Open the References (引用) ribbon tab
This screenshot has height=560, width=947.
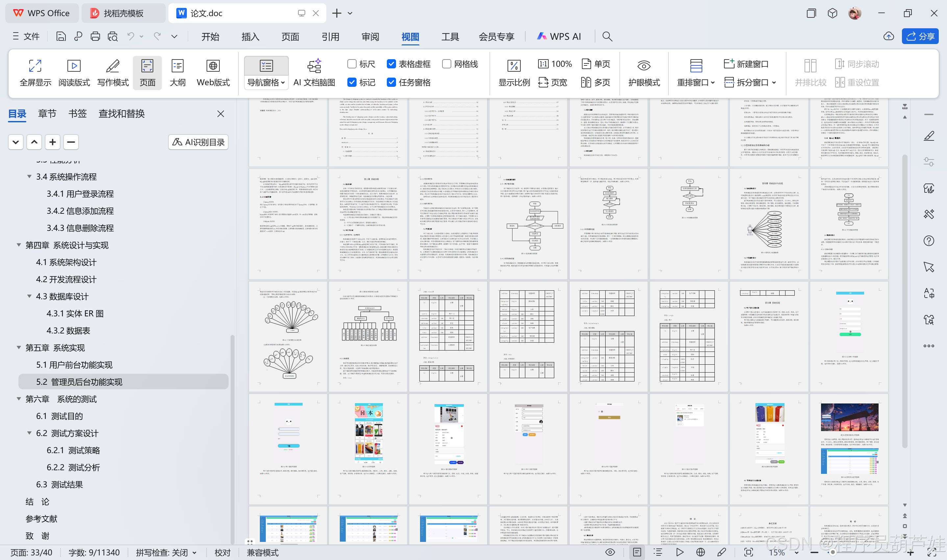click(x=330, y=37)
